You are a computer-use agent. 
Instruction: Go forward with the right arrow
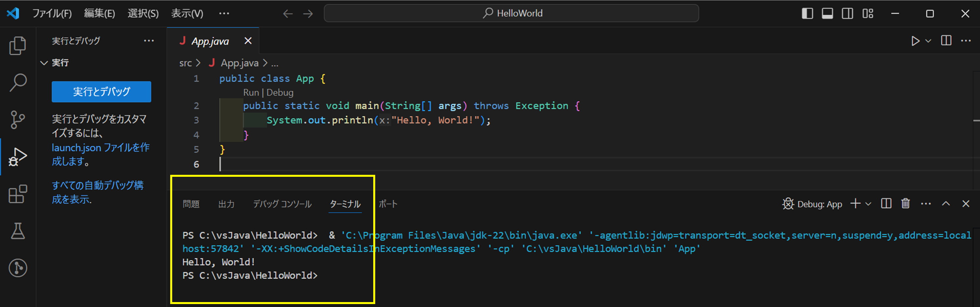click(x=308, y=14)
